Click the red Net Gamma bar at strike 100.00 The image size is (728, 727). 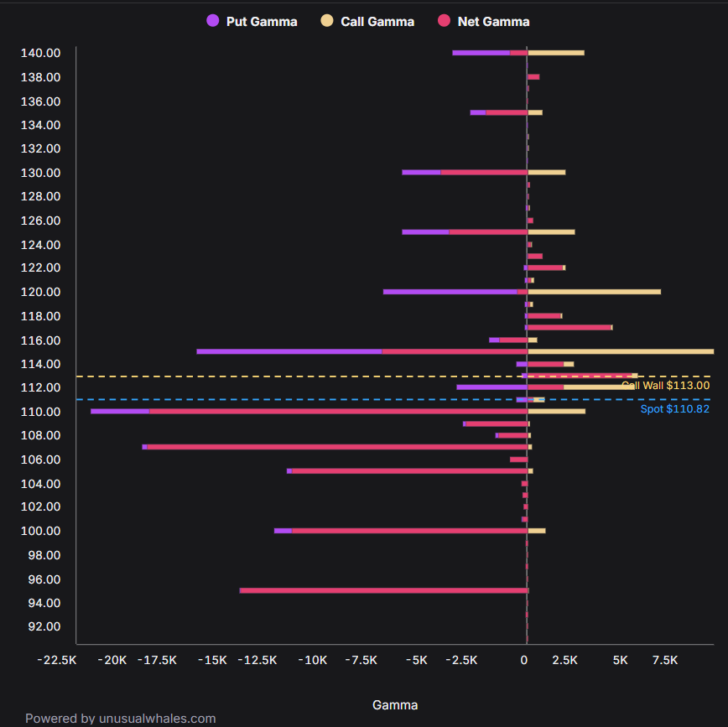pos(409,531)
